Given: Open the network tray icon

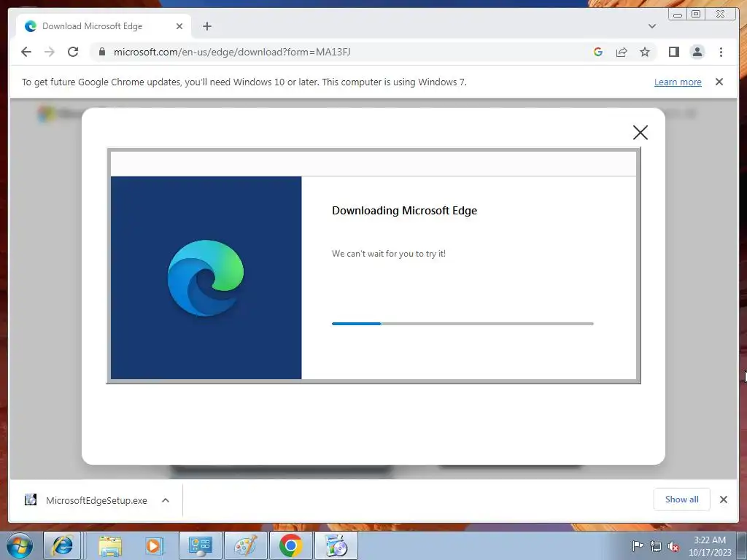Looking at the screenshot, I should click(x=656, y=546).
